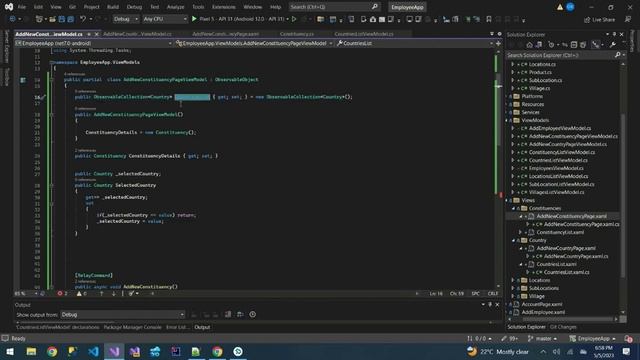Open the Debug menu
The height and width of the screenshot is (360, 640).
coord(134,7)
